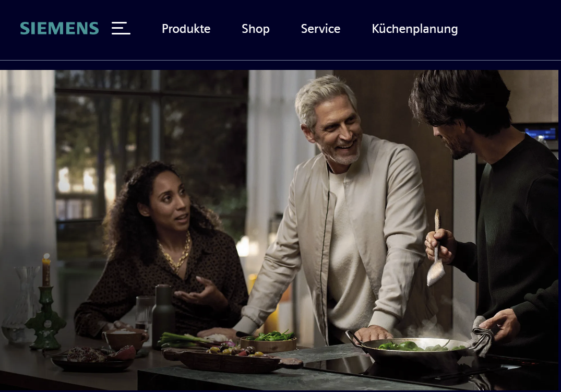This screenshot has width=561, height=392.
Task: Select Küchenplanung in the top navigation
Action: [415, 29]
